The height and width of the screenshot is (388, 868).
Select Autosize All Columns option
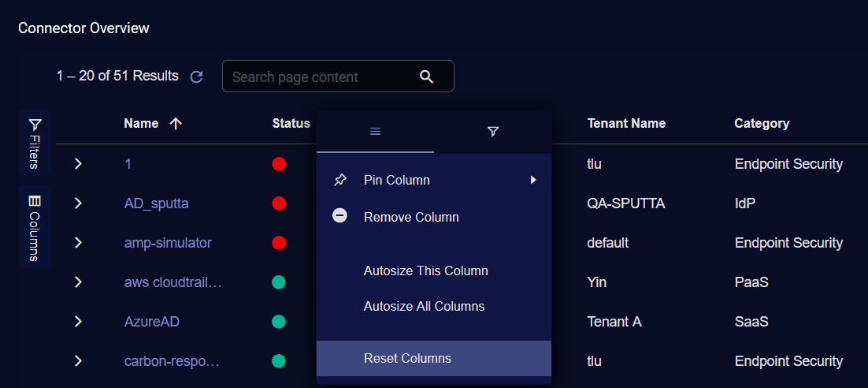[424, 306]
